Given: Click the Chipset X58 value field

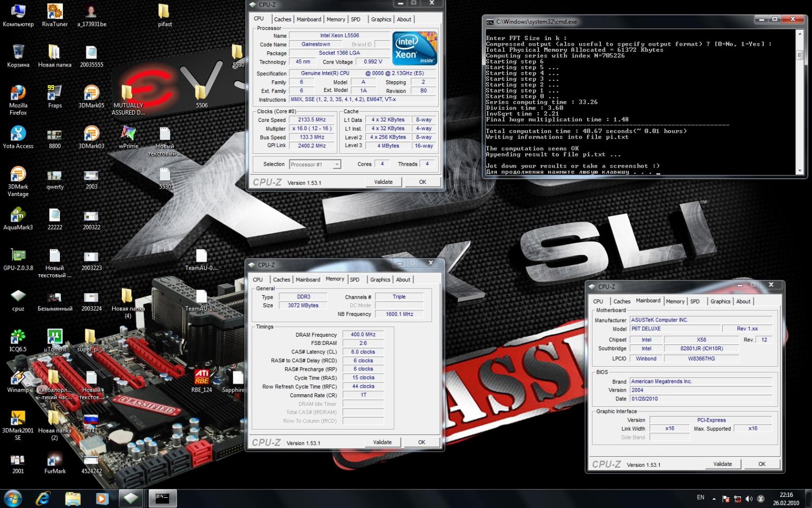Looking at the screenshot, I should coord(701,340).
